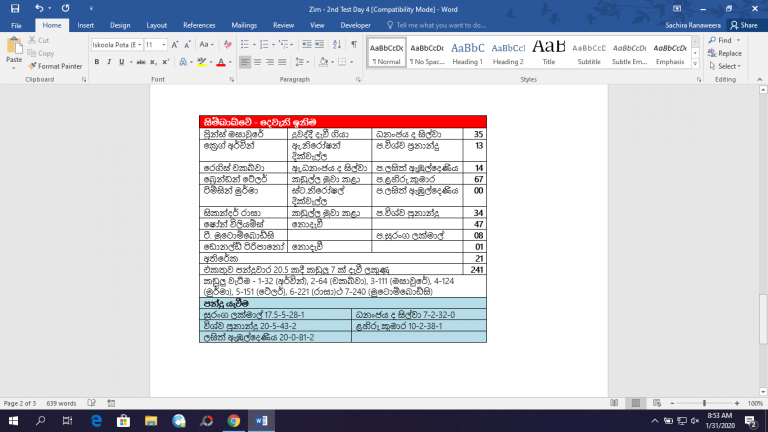Toggle Bold formatting
This screenshot has width=768, height=432.
click(96, 62)
